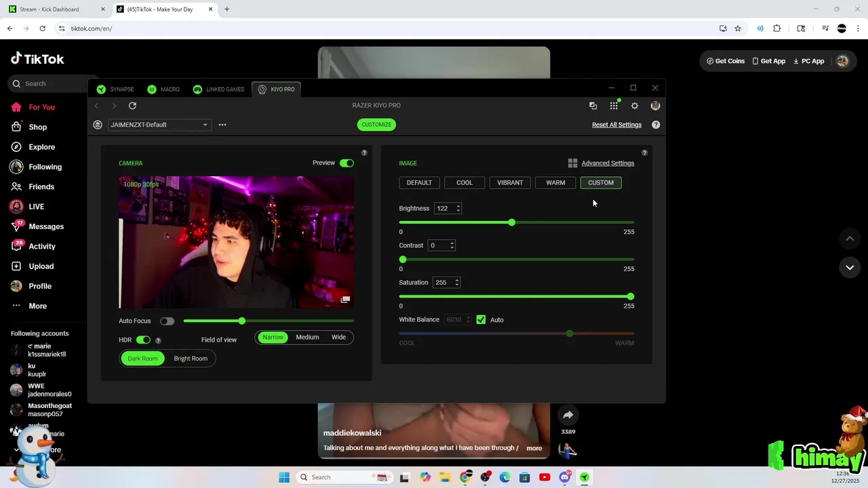Open the Synapse modules grid icon
The height and width of the screenshot is (488, 868).
[614, 106]
